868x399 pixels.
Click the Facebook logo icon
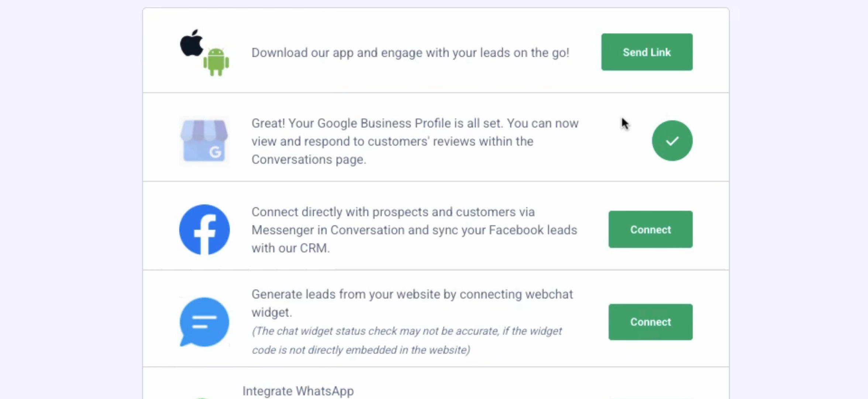click(204, 229)
